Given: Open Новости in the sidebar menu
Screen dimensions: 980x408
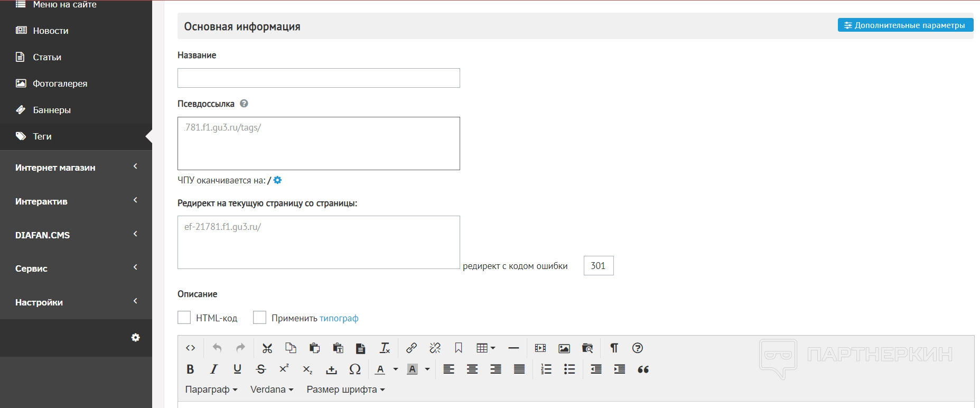Looking at the screenshot, I should tap(51, 31).
